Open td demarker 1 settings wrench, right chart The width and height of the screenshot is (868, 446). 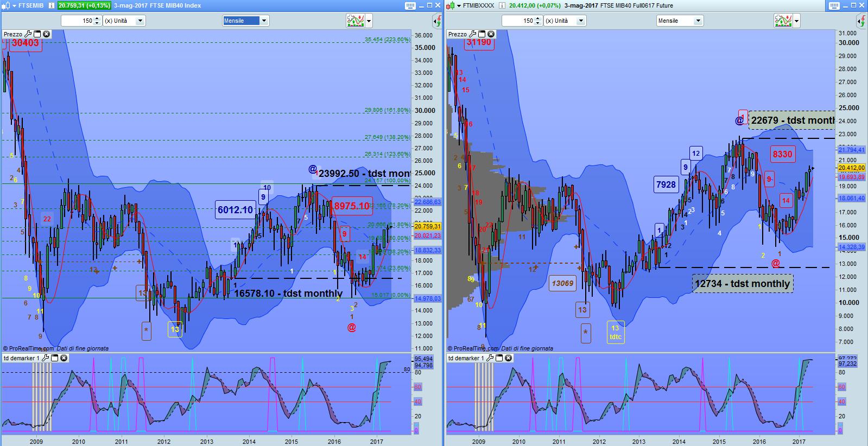pos(490,358)
